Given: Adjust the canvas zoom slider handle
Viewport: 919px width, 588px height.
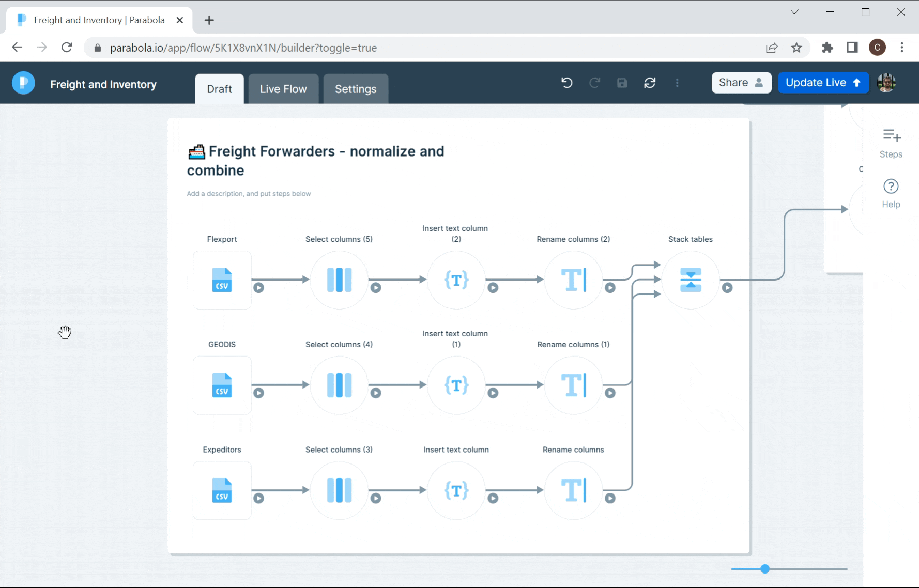Looking at the screenshot, I should [x=765, y=569].
